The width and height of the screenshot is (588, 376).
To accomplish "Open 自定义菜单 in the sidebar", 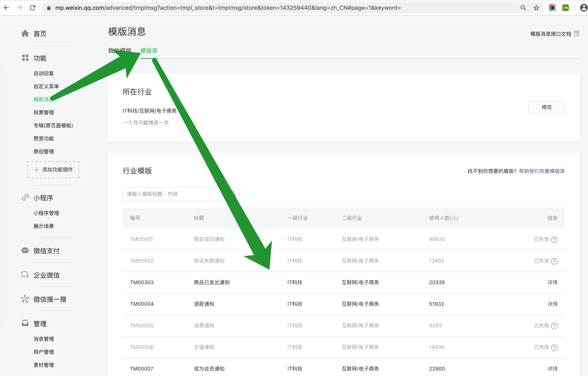I will pos(46,86).
